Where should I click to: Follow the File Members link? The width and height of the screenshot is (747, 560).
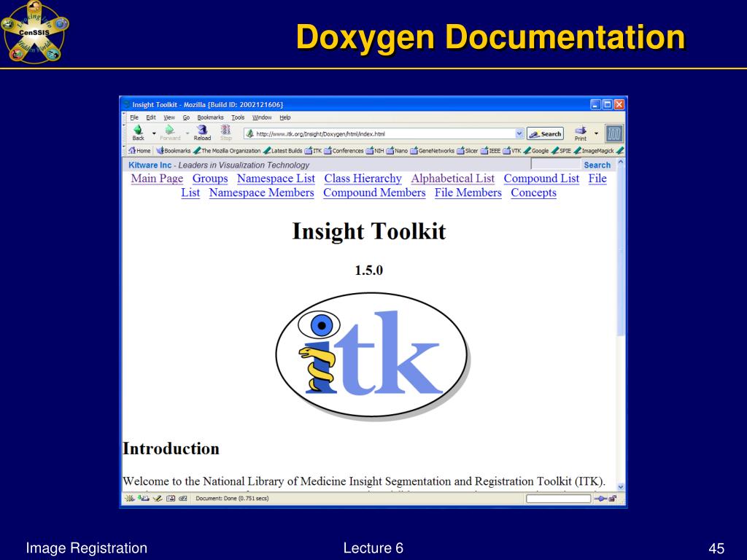468,192
